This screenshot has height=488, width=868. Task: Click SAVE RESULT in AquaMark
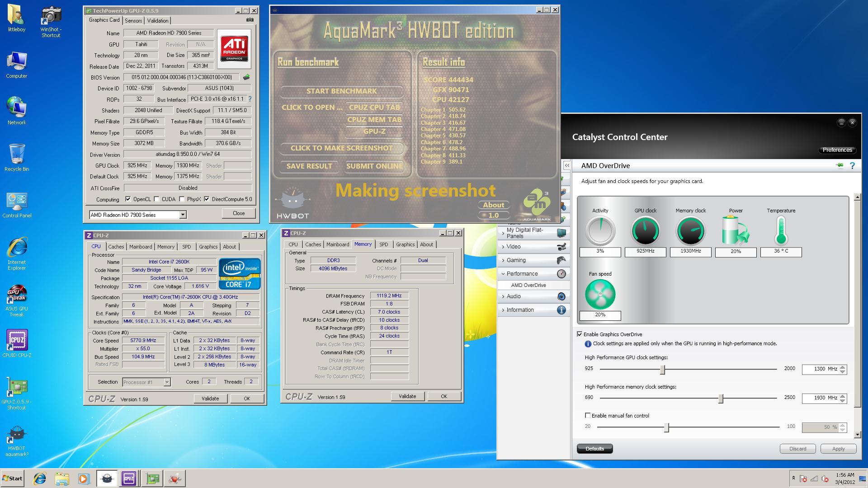tap(309, 166)
